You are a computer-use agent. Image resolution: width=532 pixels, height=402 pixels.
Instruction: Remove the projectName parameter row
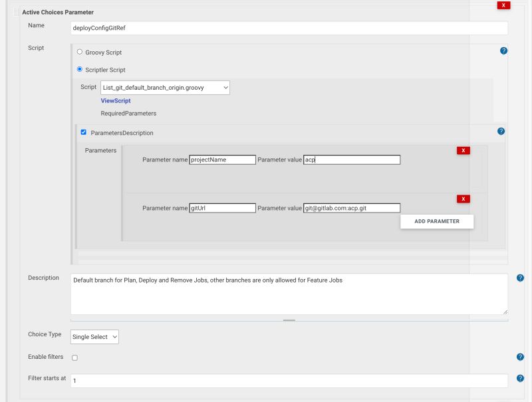click(x=463, y=150)
